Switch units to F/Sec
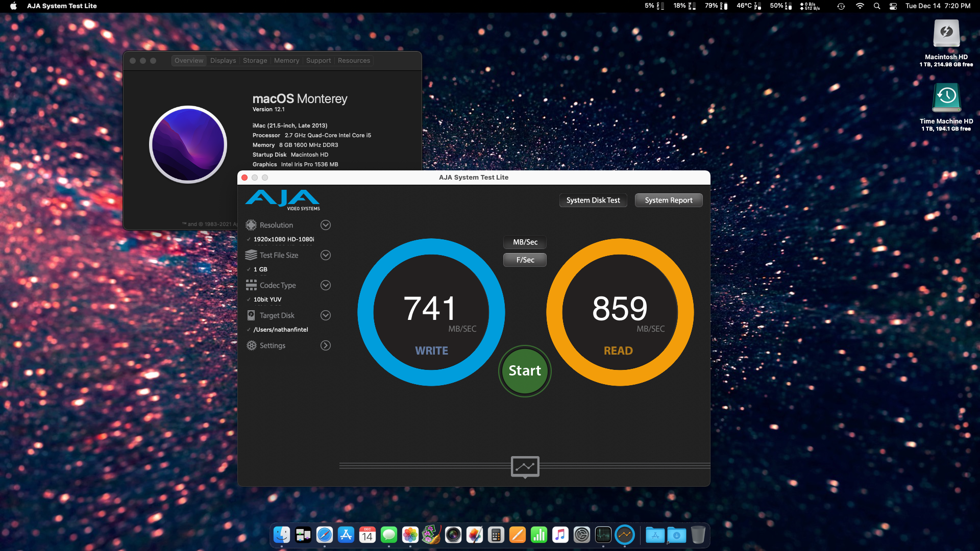The image size is (980, 551). pyautogui.click(x=525, y=260)
